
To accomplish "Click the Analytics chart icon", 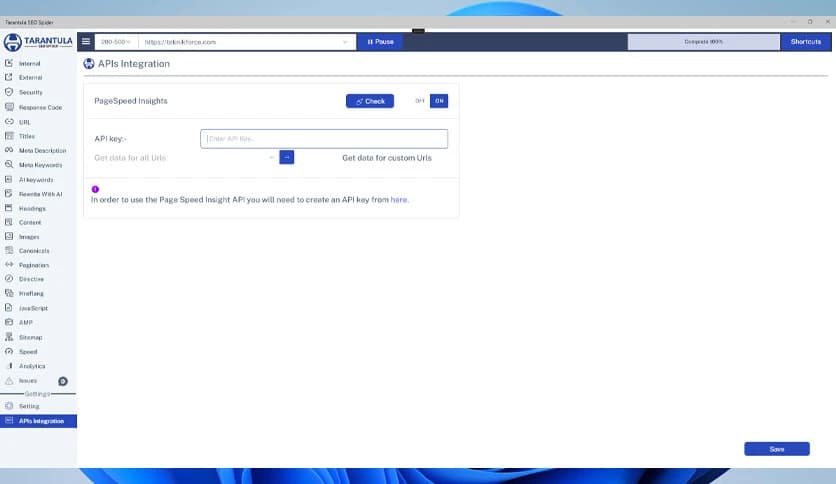I will tap(9, 366).
